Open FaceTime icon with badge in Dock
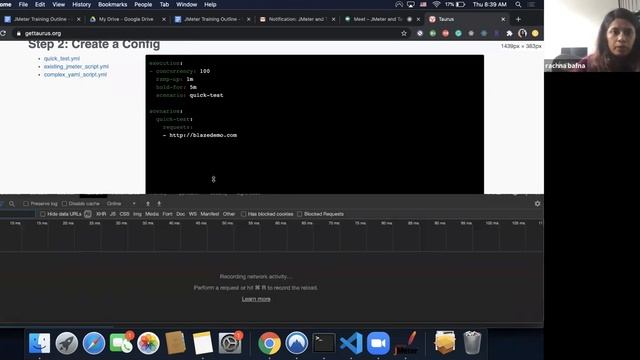 tap(121, 343)
